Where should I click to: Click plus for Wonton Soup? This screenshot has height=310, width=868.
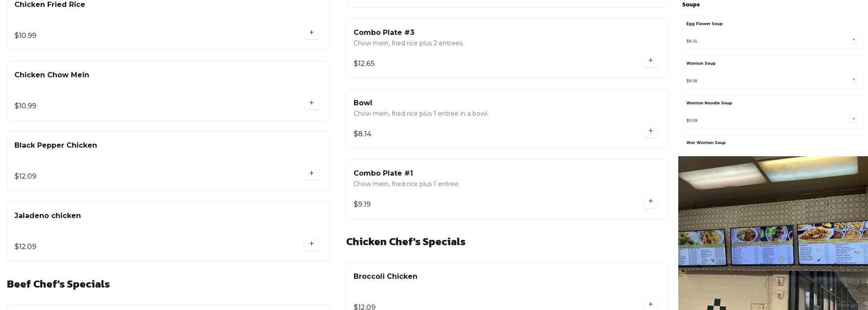tap(854, 79)
